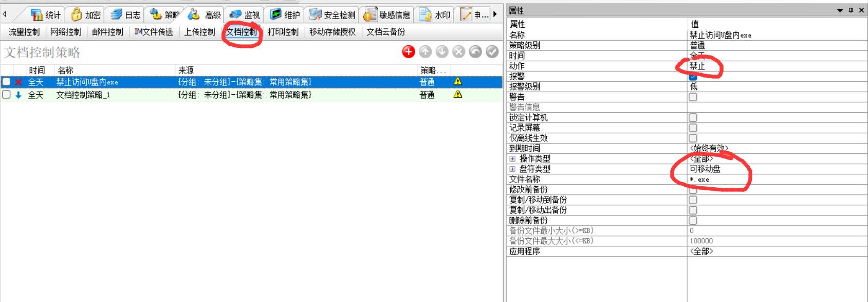
Task: Click the left tab scroll arrow
Action: (x=5, y=14)
